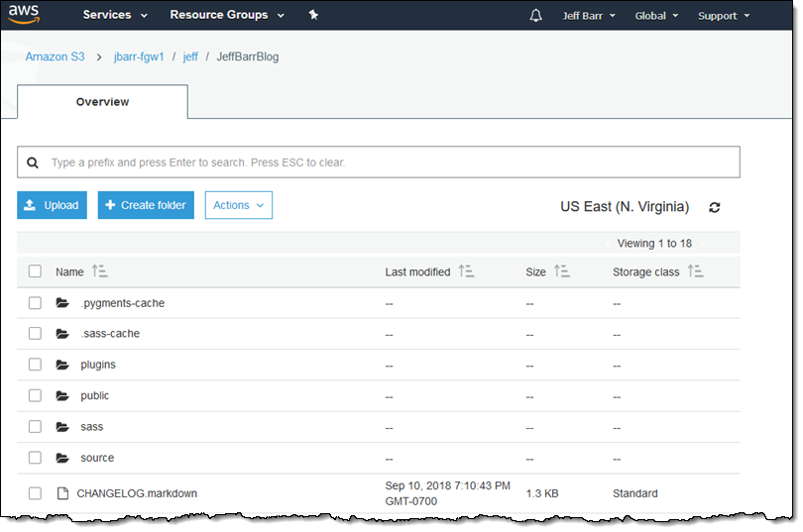Sort by Storage class sort icon
Viewport: 803px width, 532px height.
coord(695,271)
